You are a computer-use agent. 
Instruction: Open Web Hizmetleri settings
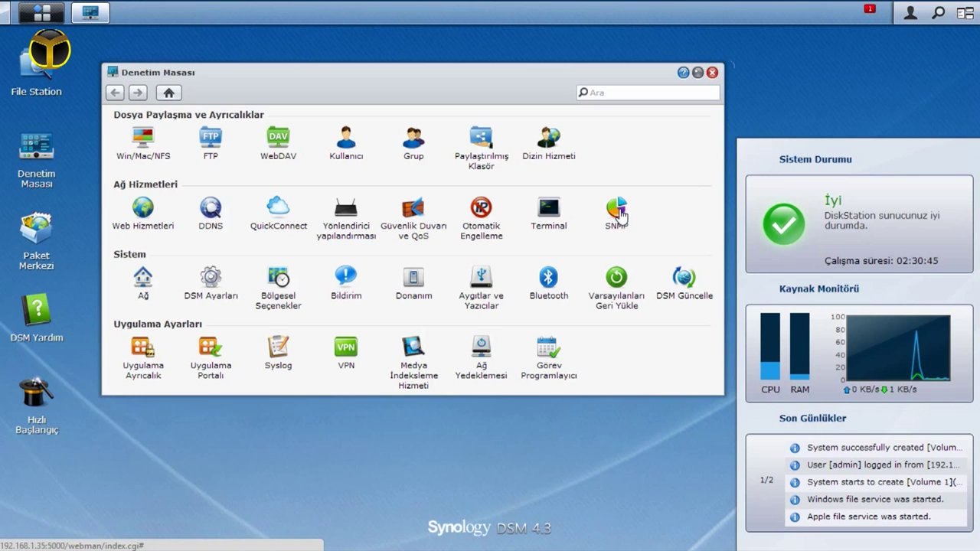point(143,213)
